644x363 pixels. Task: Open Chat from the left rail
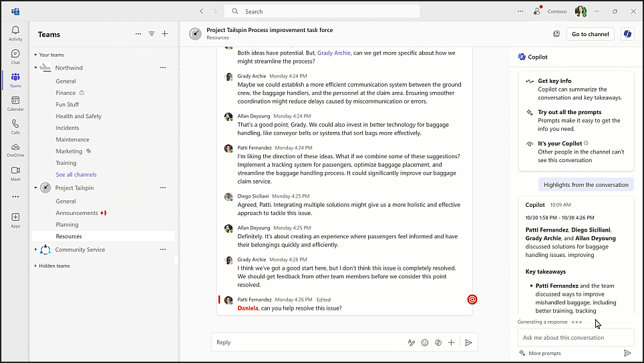15,57
